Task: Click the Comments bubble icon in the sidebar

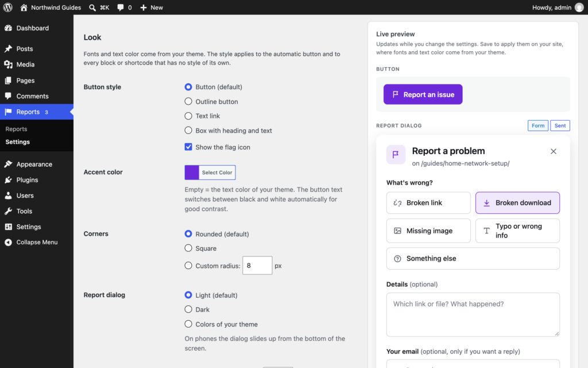Action: click(x=8, y=96)
